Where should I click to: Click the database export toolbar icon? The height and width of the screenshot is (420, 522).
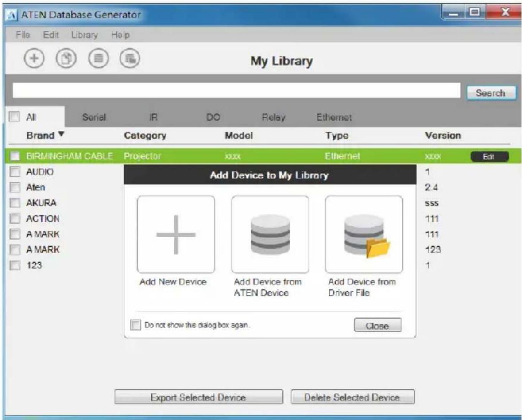pos(130,58)
